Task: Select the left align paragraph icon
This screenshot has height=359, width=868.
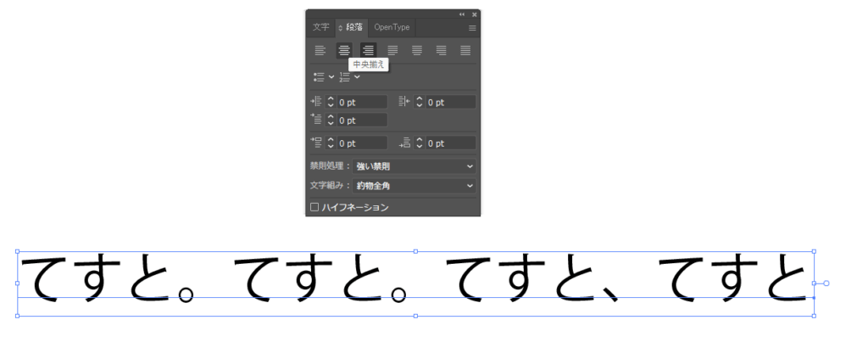Action: point(320,51)
